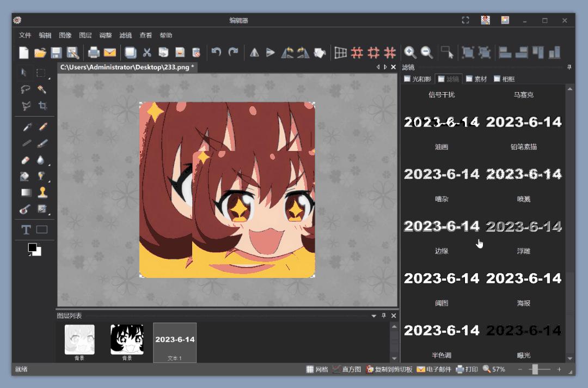This screenshot has height=388, width=588.
Task: Click the foreground black color swatch
Action: (x=32, y=248)
